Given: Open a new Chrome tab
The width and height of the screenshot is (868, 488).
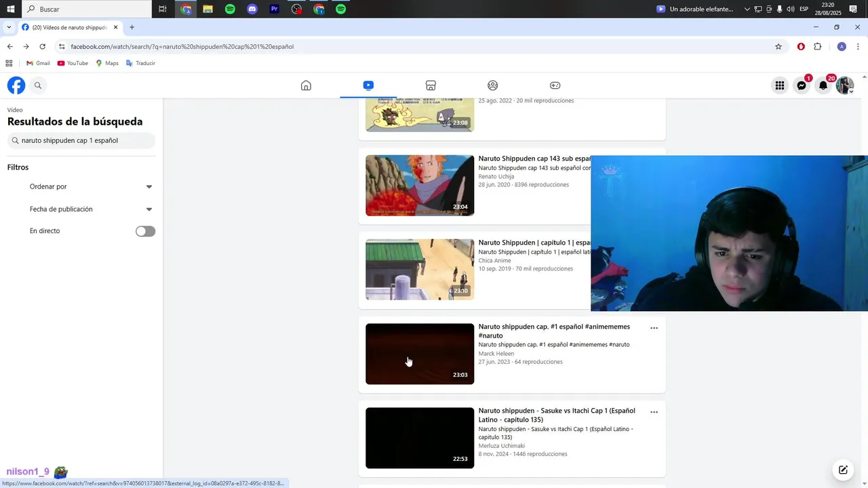Looking at the screenshot, I should click(132, 28).
